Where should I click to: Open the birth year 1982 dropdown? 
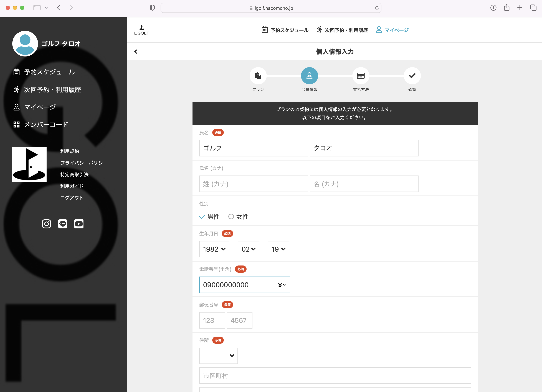point(214,249)
